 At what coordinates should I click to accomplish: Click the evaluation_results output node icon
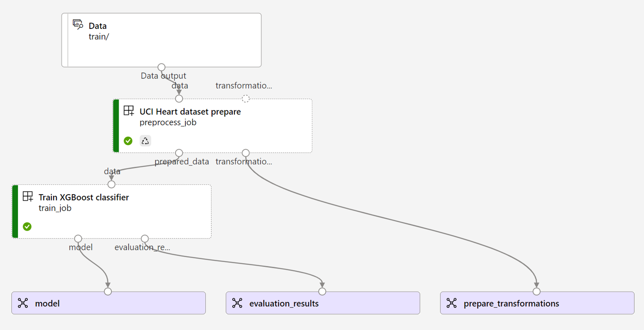click(x=237, y=303)
